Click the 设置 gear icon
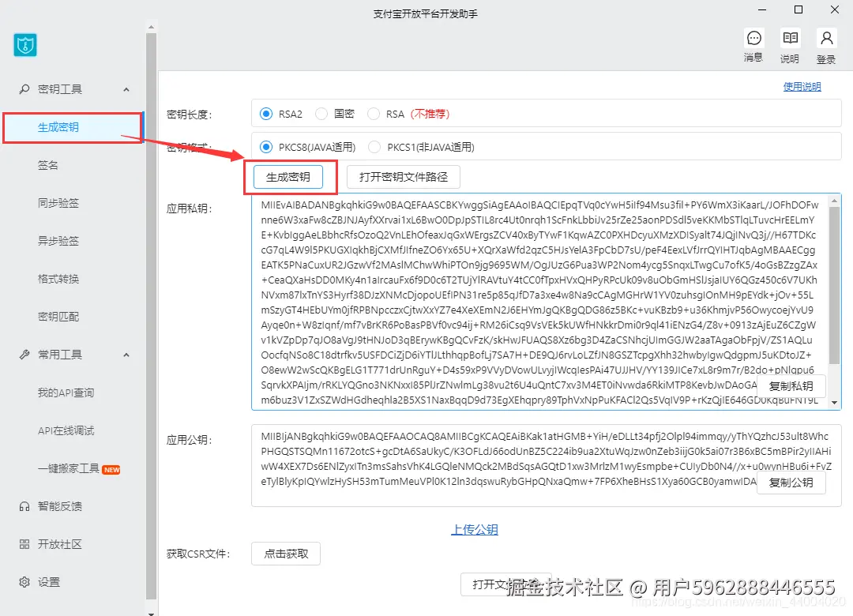Viewport: 853px width, 616px height. tap(24, 582)
